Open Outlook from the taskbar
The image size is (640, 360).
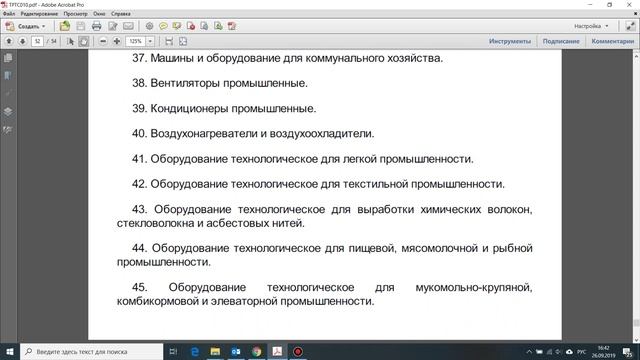(x=236, y=351)
